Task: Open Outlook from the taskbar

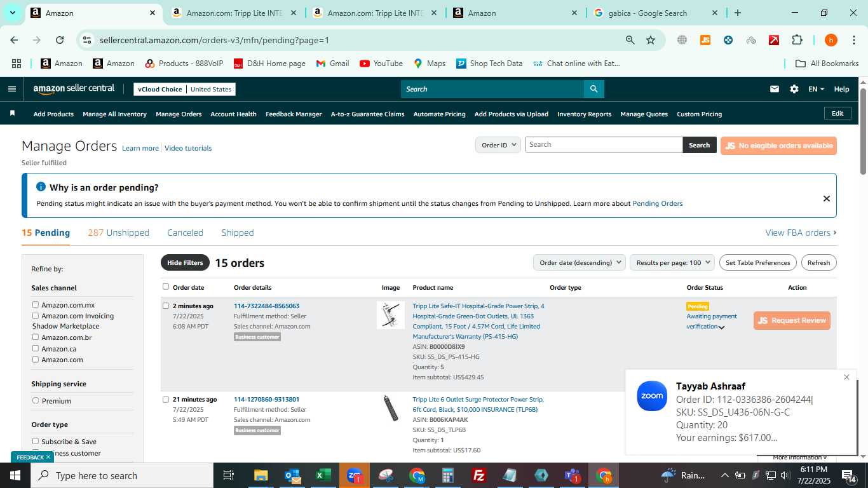Action: (x=292, y=475)
